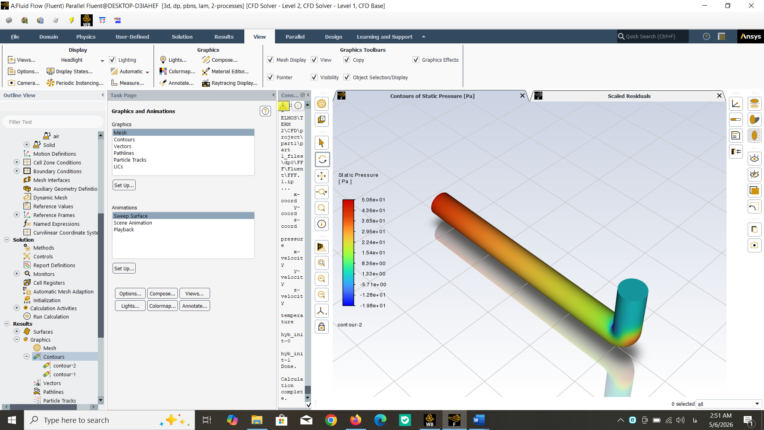Click the axis orientation triad icon
This screenshot has width=764, height=430.
coord(322,311)
